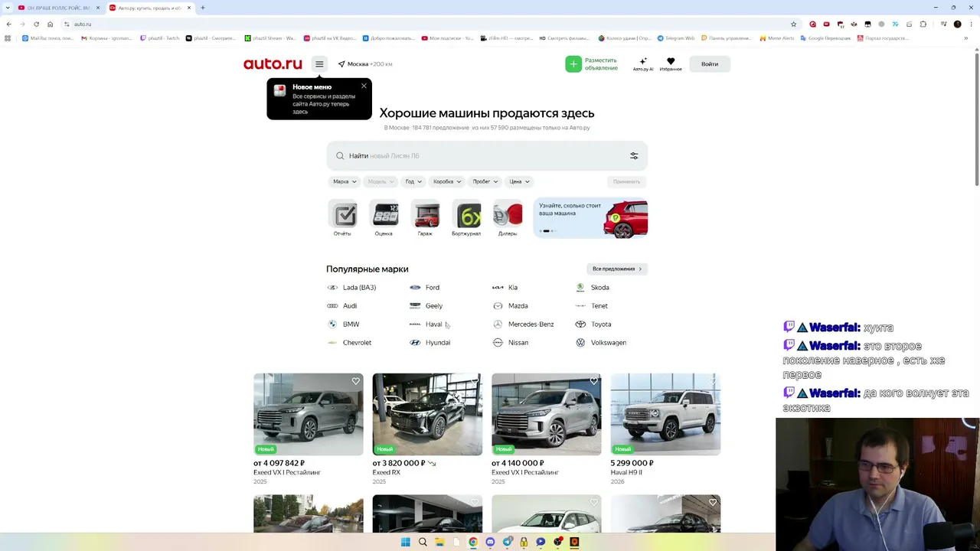Open the Haval H9 II car photo

pos(665,414)
